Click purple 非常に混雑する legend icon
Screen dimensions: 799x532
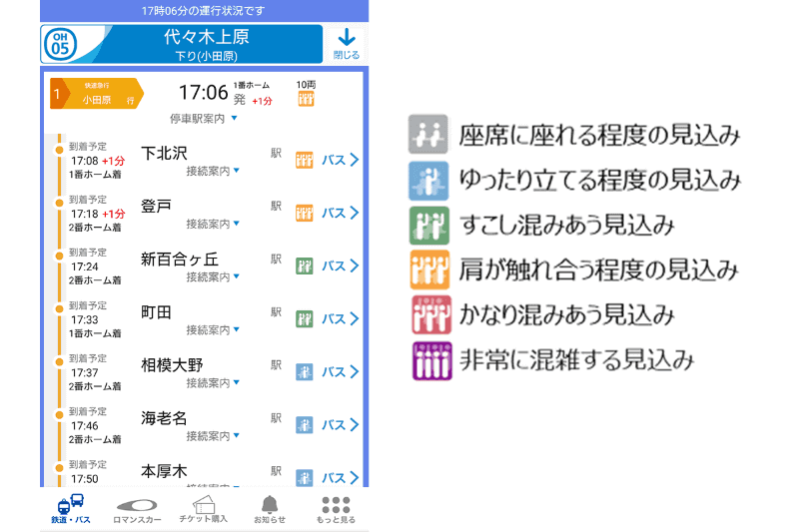(432, 360)
